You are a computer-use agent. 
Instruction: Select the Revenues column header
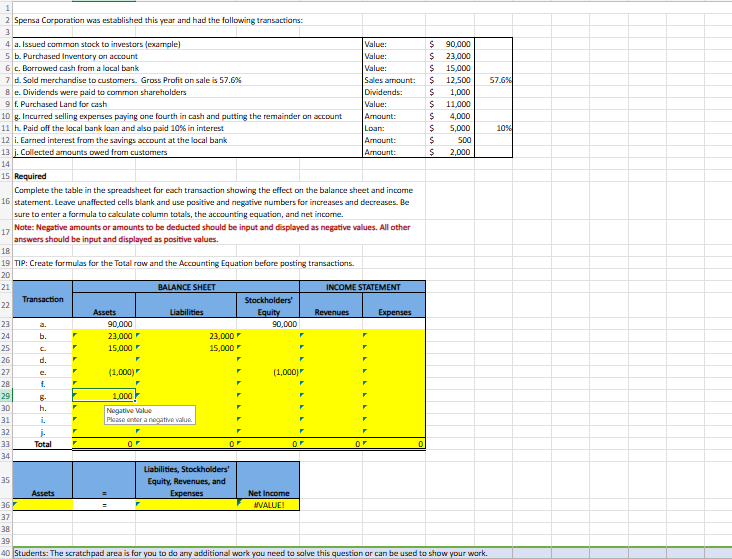(331, 305)
